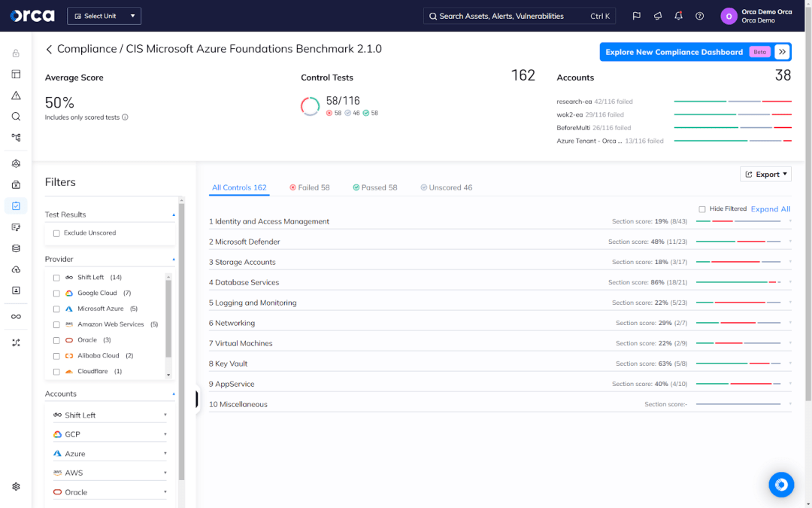Open the Compliance clipboard icon in sidebar

[16, 205]
